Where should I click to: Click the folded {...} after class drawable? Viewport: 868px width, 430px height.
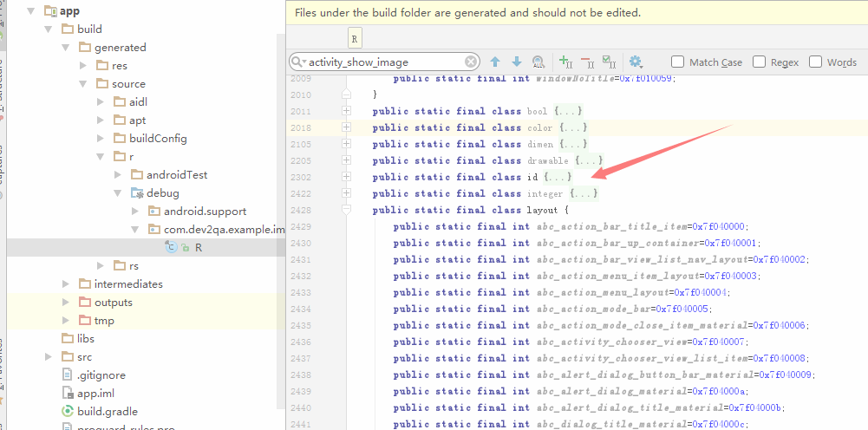[x=589, y=160]
